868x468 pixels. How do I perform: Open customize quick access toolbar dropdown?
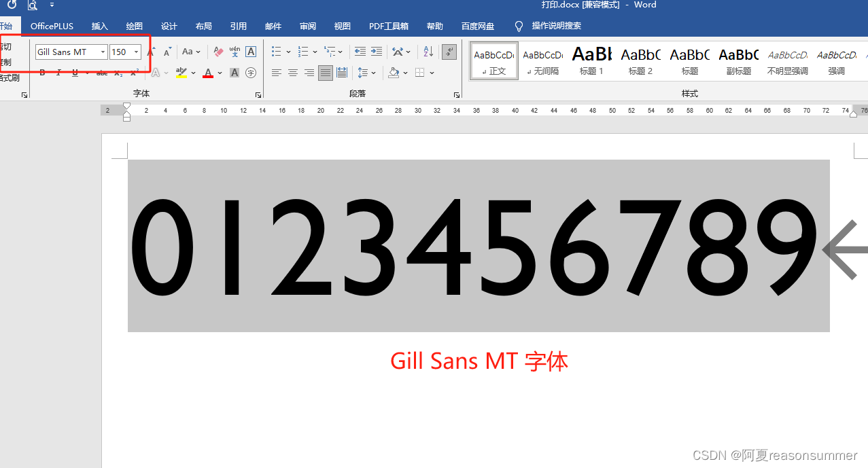[x=52, y=5]
